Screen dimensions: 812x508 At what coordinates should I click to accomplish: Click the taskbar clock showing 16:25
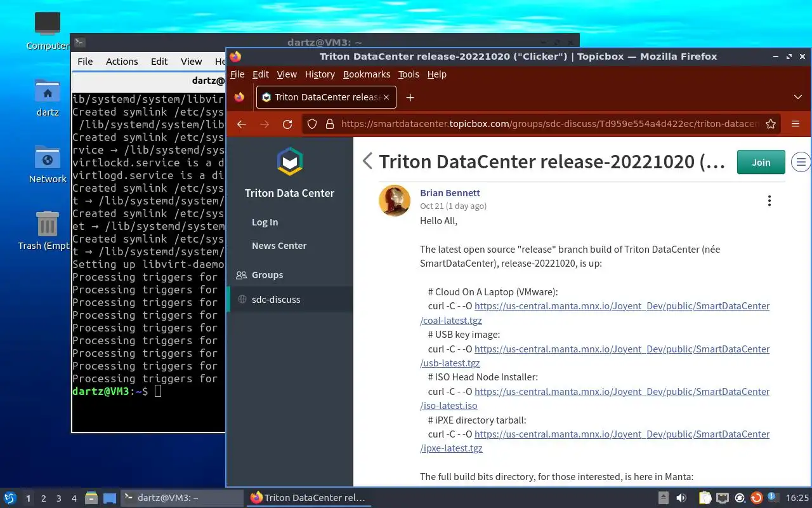click(797, 498)
